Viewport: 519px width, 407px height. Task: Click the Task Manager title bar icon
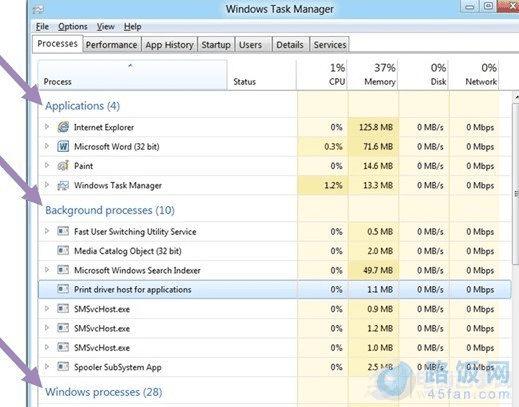tap(38, 9)
